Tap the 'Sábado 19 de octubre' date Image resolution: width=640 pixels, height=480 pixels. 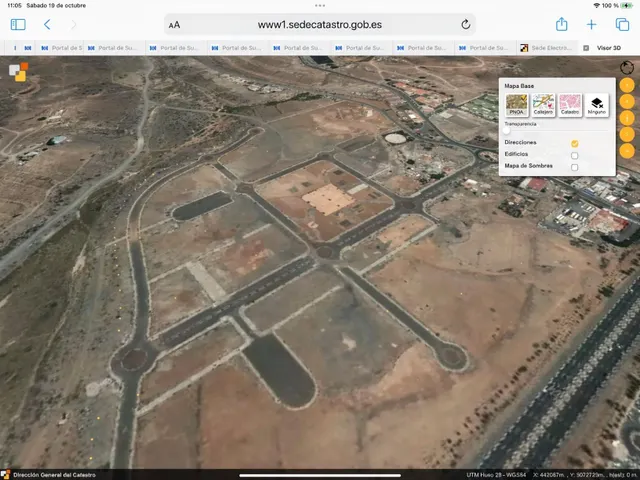pos(56,6)
